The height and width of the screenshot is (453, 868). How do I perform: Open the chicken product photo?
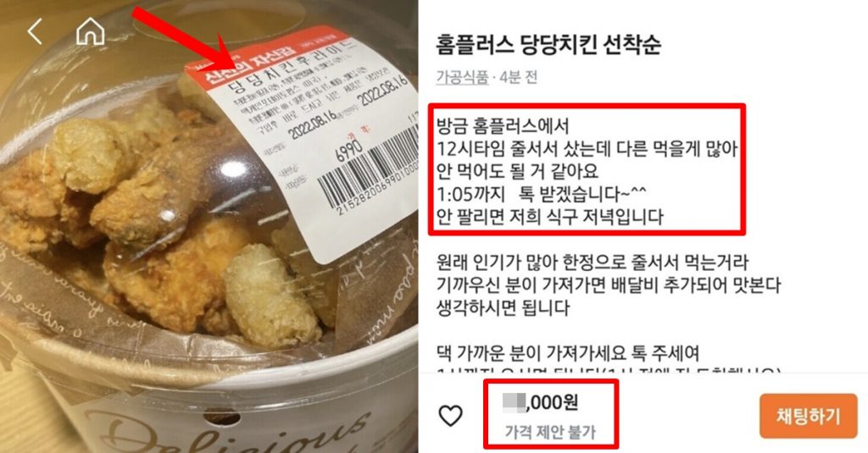pos(209,227)
